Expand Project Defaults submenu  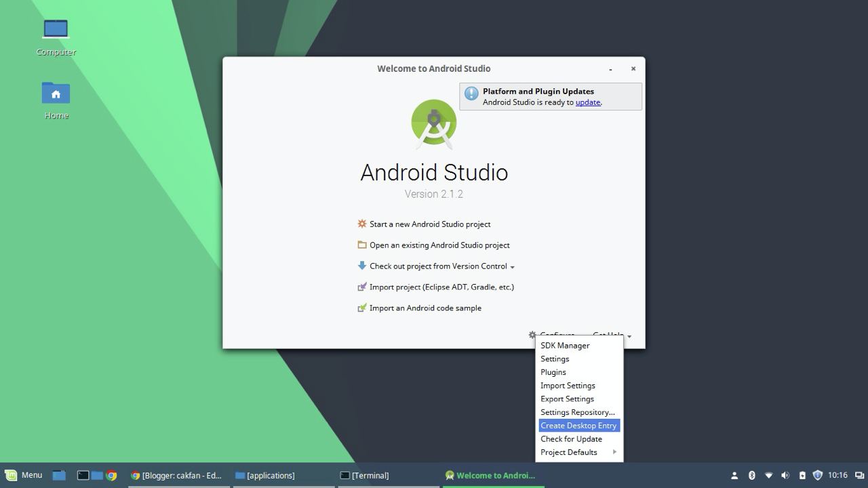tap(579, 452)
